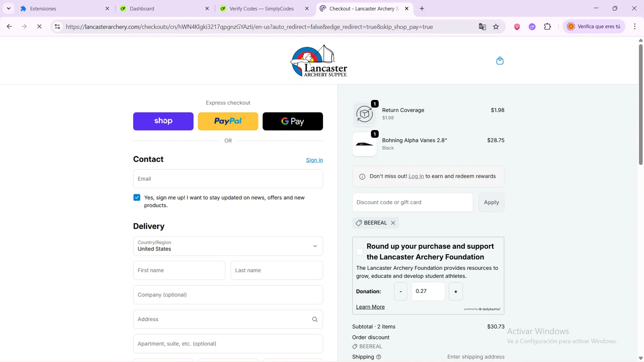This screenshot has width=644, height=362.
Task: Open the Return Coverage product thumbnail
Action: click(365, 114)
